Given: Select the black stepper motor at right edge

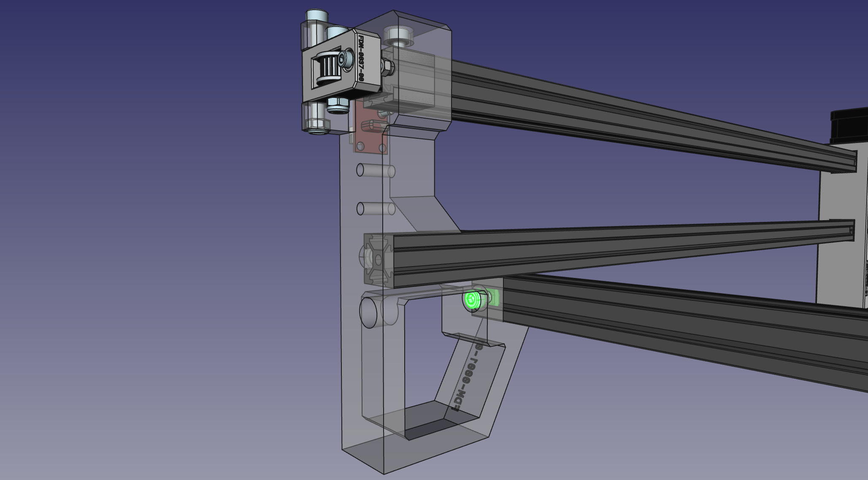Looking at the screenshot, I should click(850, 127).
